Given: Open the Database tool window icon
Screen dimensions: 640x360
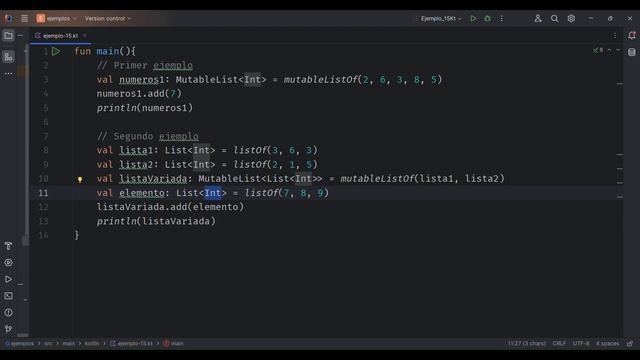Looking at the screenshot, I should coord(631,52).
